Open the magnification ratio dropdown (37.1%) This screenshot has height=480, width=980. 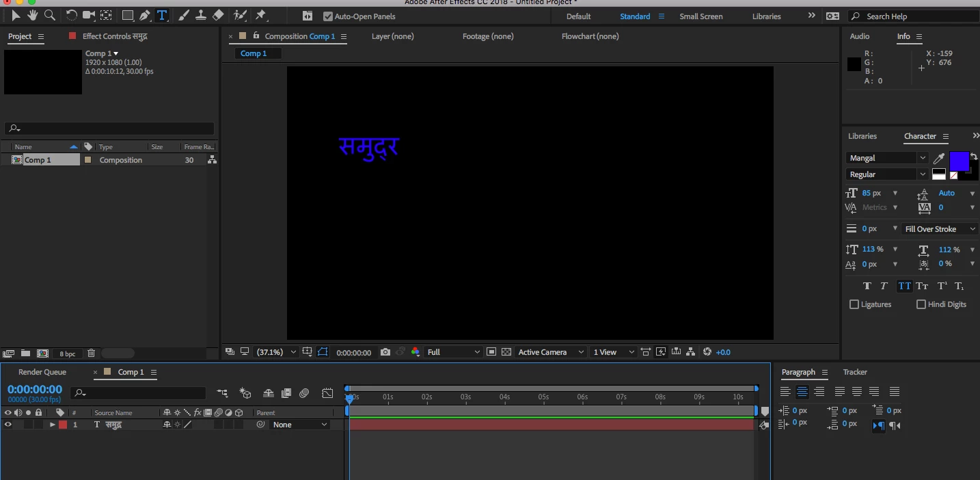pos(276,352)
